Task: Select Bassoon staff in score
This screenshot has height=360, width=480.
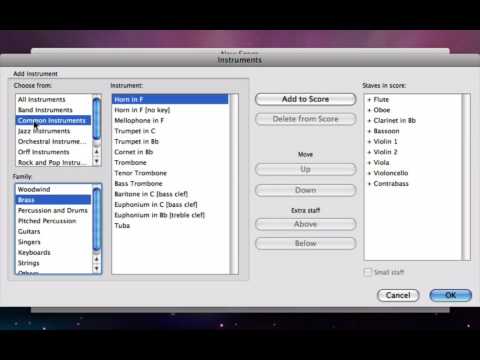Action: point(413,131)
